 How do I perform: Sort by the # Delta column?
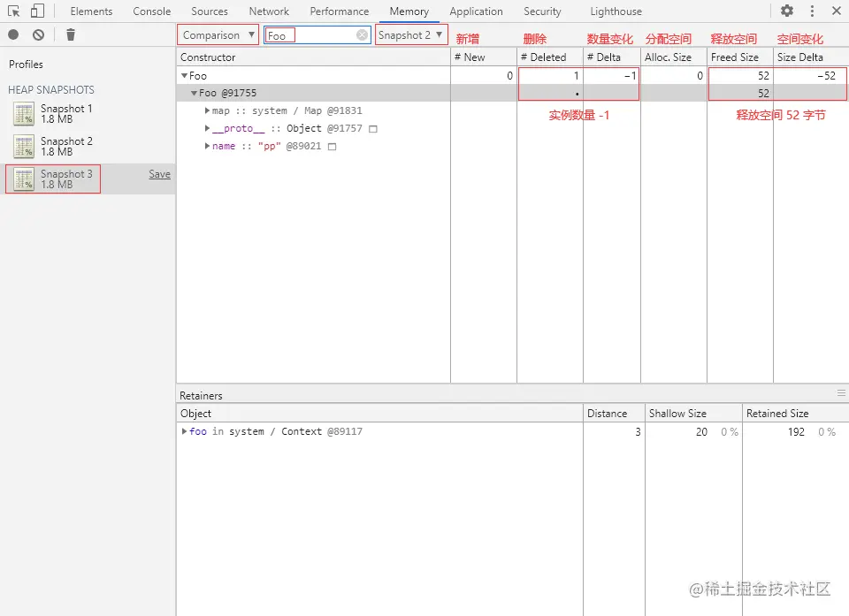(x=612, y=57)
